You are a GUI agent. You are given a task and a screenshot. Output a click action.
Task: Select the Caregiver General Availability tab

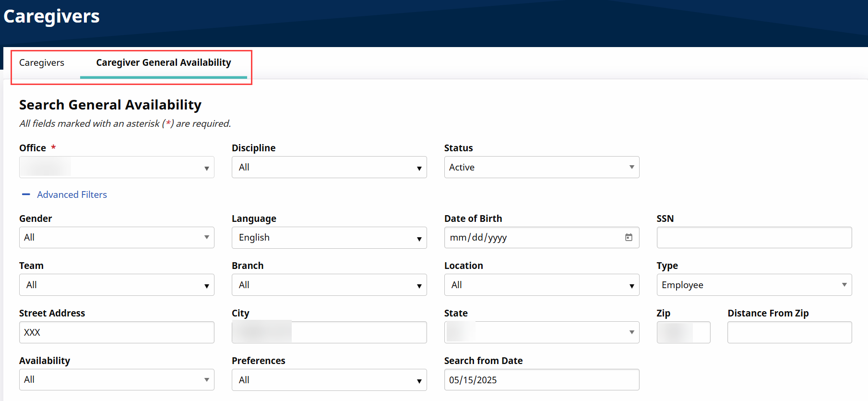tap(163, 62)
